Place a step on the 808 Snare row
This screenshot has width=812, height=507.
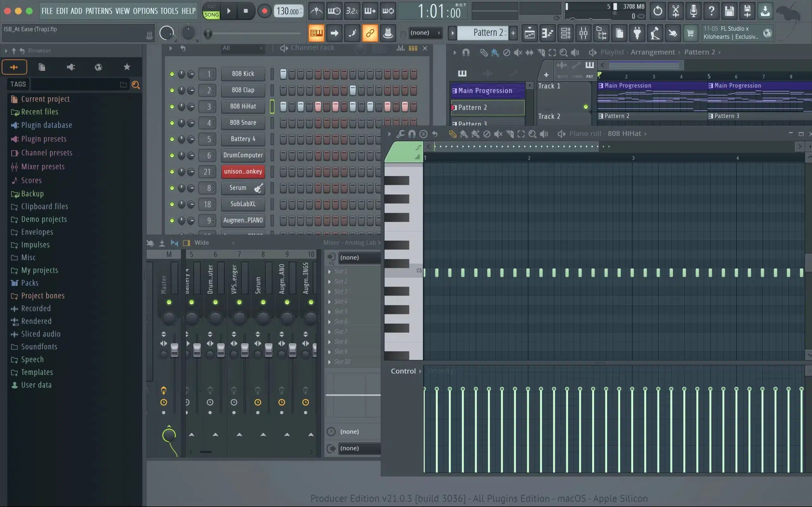pyautogui.click(x=284, y=123)
